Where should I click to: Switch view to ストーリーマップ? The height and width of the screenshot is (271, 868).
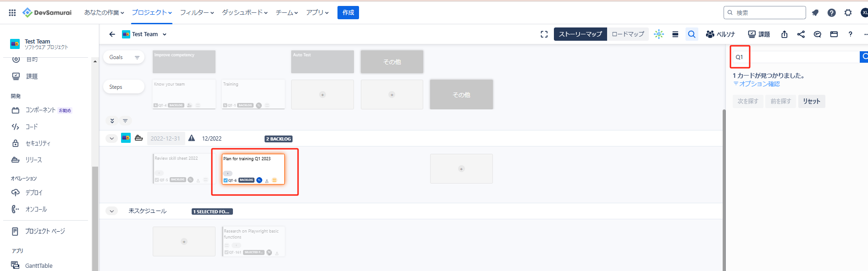pos(580,34)
